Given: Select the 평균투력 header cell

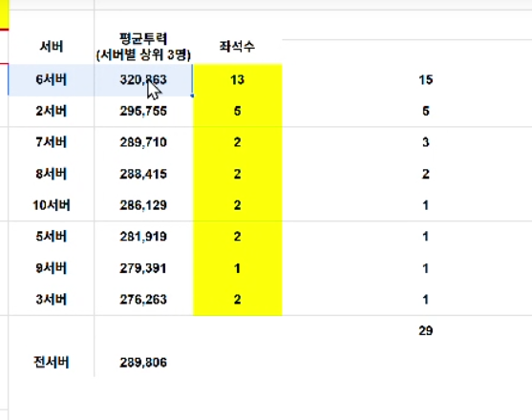Looking at the screenshot, I should 143,47.
